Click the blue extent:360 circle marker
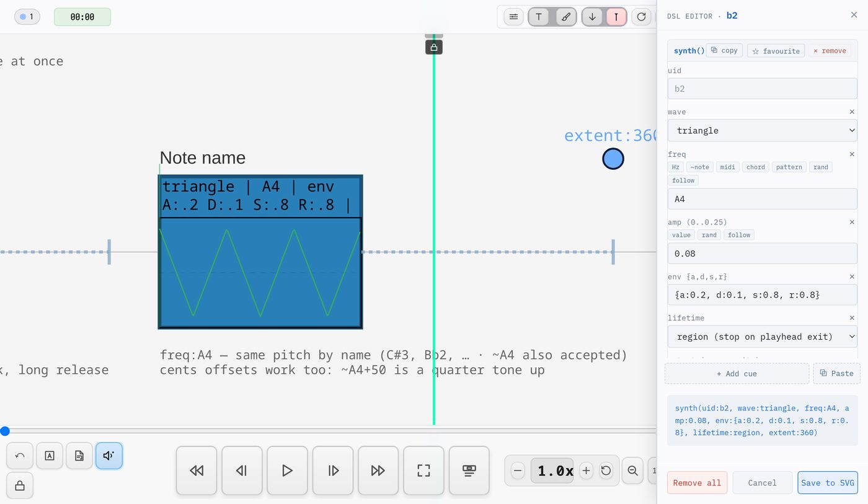The image size is (868, 504). pos(613,159)
